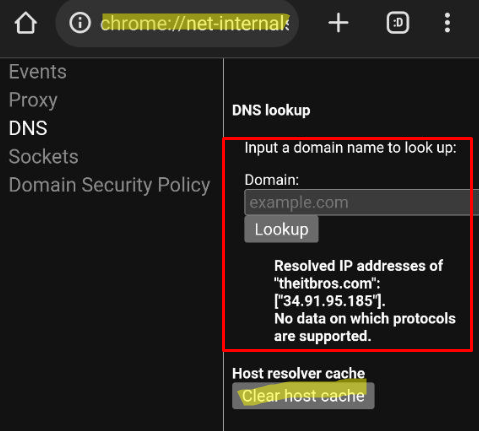This screenshot has width=479, height=431.
Task: View site information via the info icon
Action: [80, 23]
